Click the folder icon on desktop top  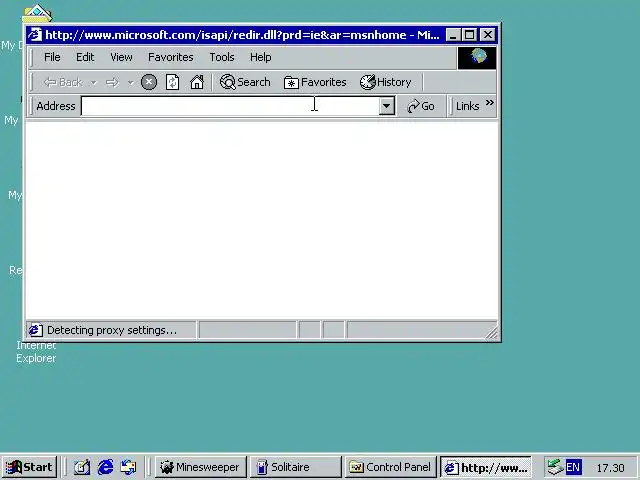(37, 13)
